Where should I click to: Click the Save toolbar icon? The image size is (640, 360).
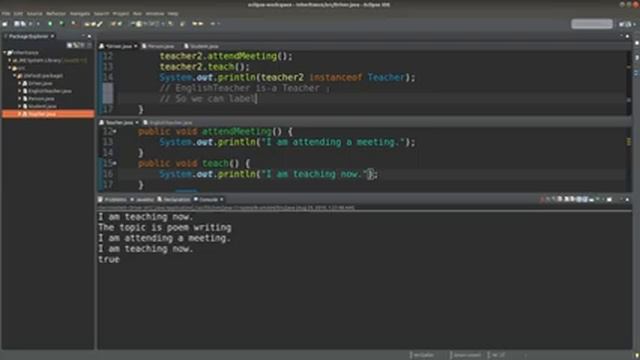(x=17, y=24)
